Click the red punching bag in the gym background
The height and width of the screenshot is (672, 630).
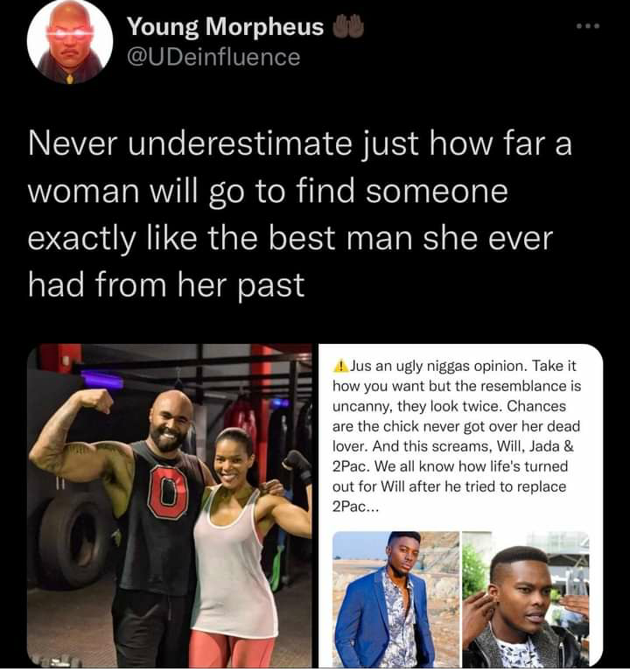(x=240, y=420)
